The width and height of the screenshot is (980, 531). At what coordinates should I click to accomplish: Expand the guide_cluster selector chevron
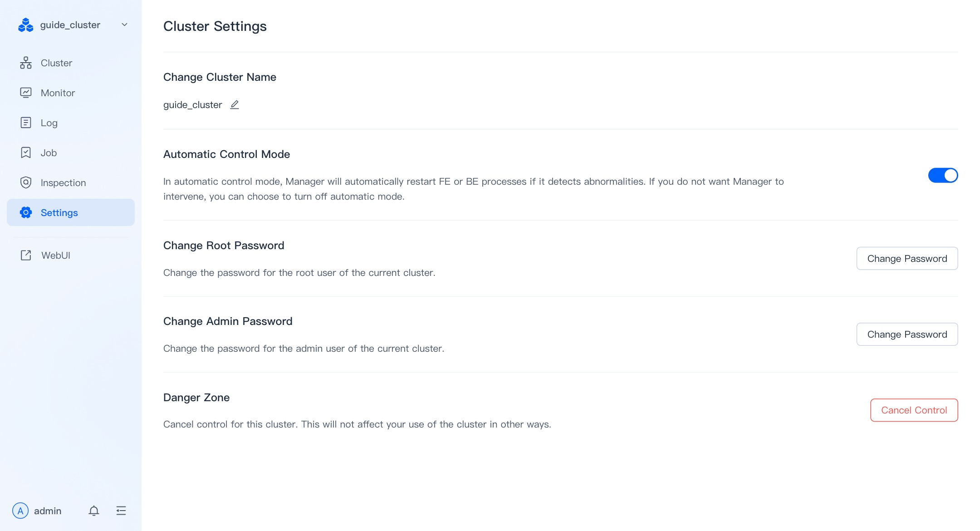click(x=124, y=25)
